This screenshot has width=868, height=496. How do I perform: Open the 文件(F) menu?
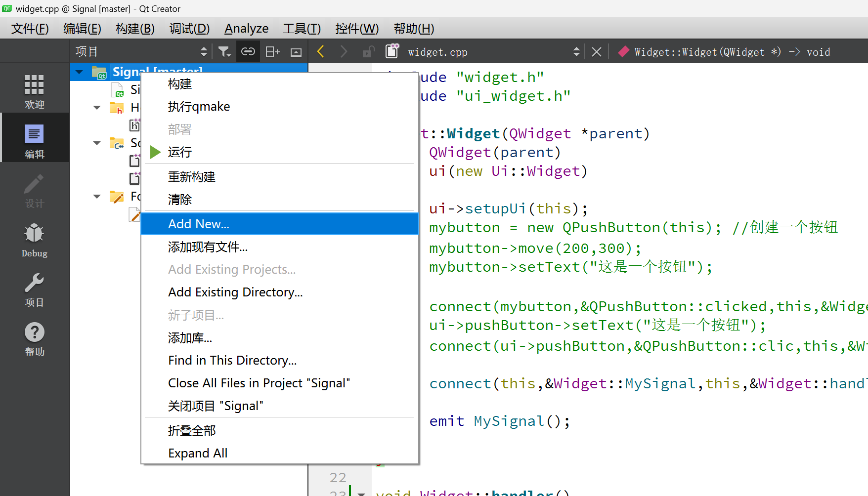[x=30, y=28]
